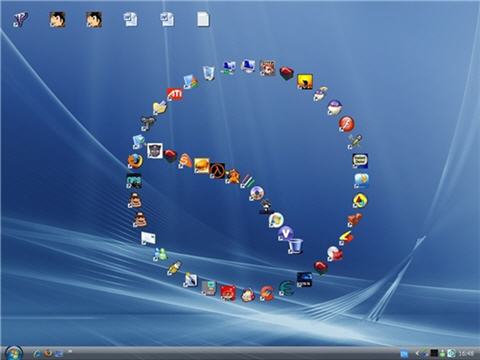Open the red ATI desktop shortcut
This screenshot has height=360, width=480.
(x=175, y=94)
